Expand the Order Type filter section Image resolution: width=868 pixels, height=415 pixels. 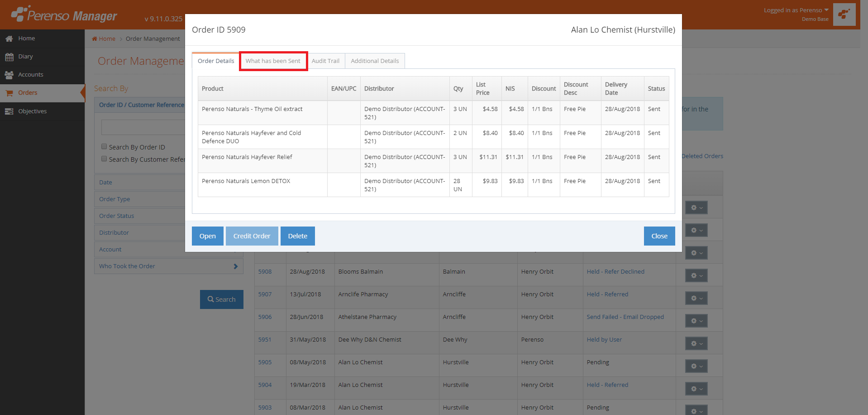point(140,199)
